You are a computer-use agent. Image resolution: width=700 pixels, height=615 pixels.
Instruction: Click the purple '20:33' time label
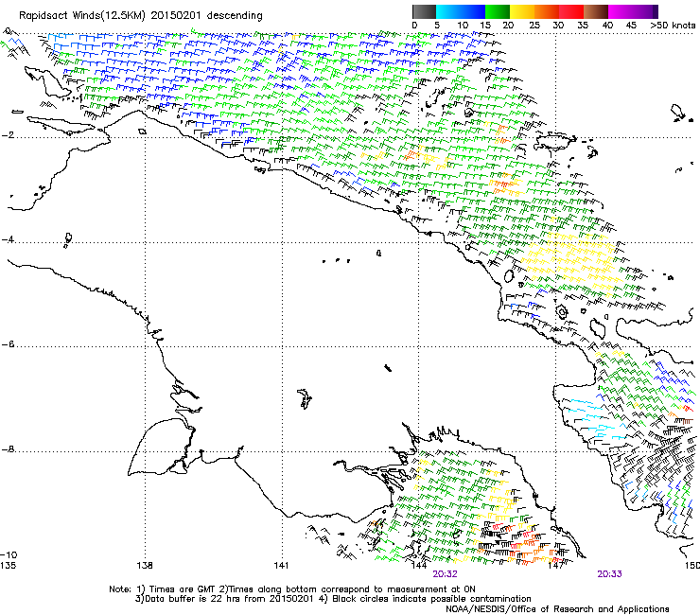coord(609,574)
